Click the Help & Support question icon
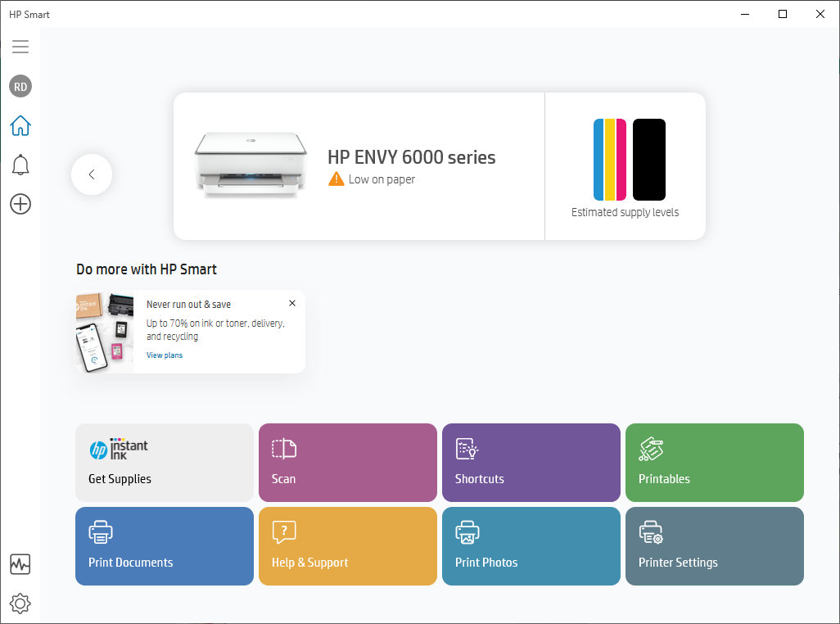This screenshot has height=624, width=840. point(284,531)
